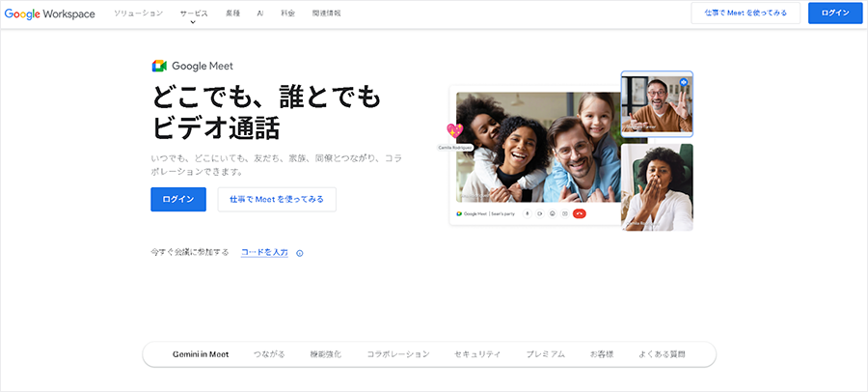Expand the サービス dropdown chevron
The width and height of the screenshot is (868, 392).
coord(193,22)
